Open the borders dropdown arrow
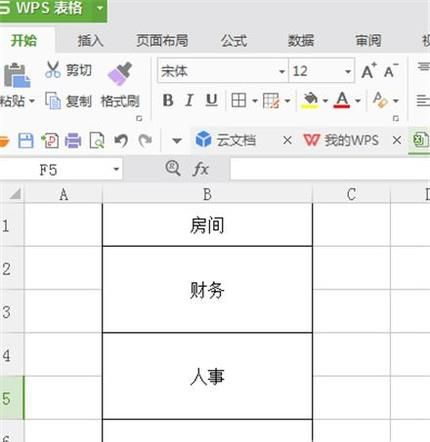This screenshot has height=442, width=430. tap(255, 100)
